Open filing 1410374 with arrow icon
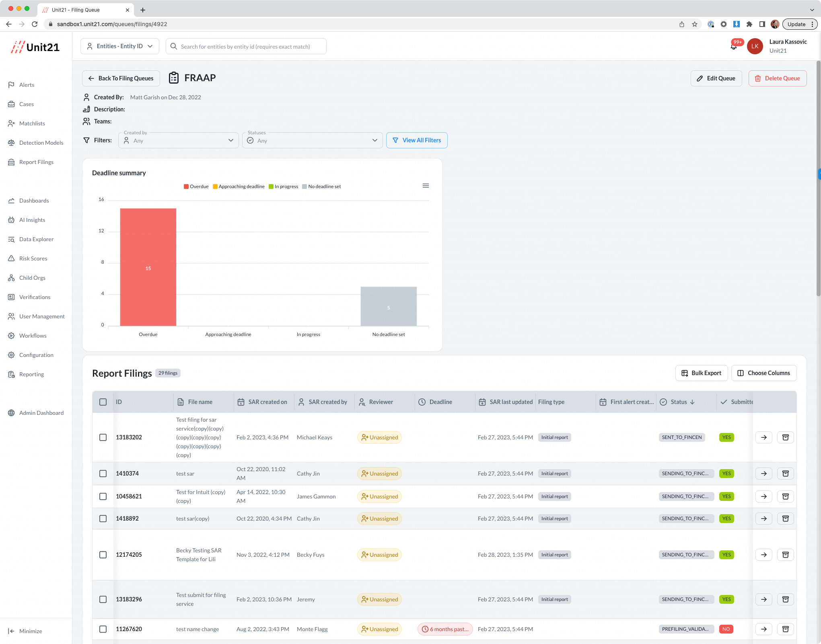 763,474
